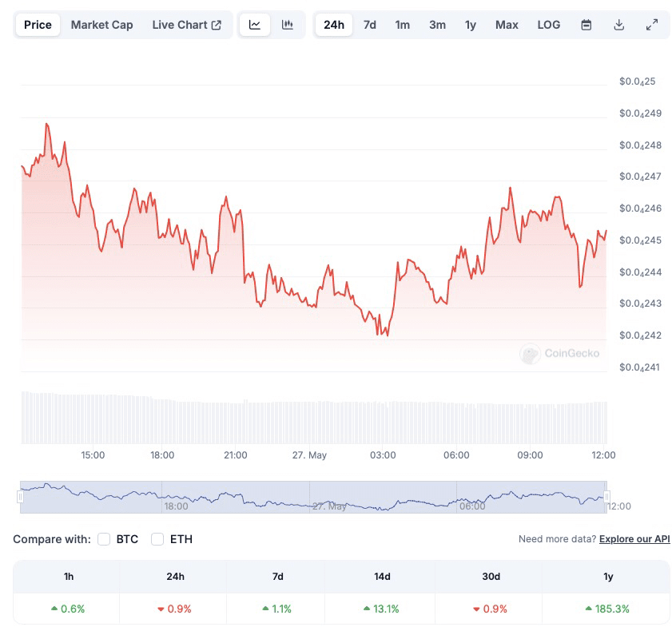The image size is (672, 631).
Task: Select the 7d time range
Action: (x=370, y=25)
